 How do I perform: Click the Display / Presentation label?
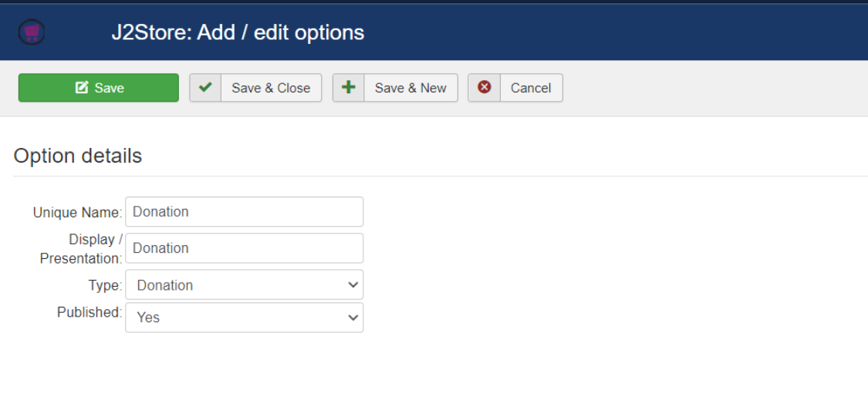click(81, 248)
